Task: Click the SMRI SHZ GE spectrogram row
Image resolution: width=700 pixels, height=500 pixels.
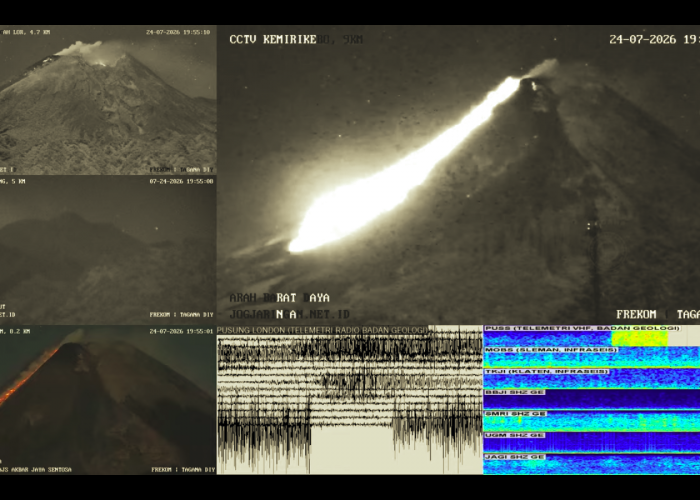Action: pos(592,421)
